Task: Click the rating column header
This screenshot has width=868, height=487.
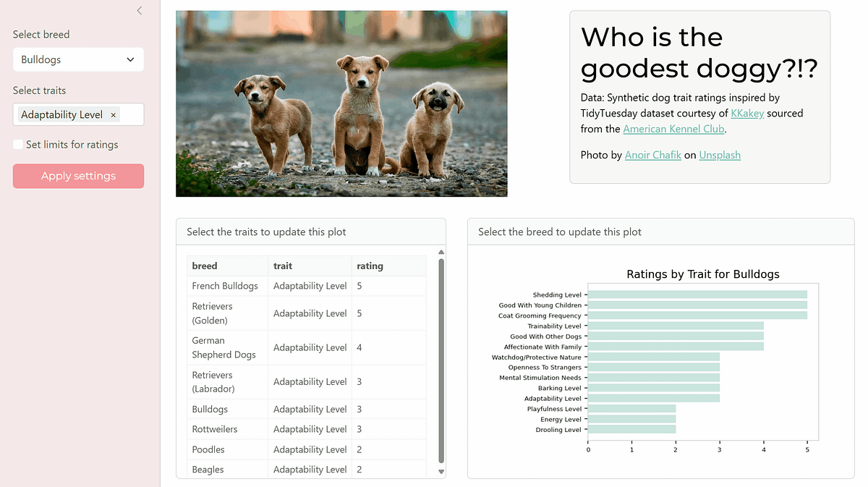Action: click(x=370, y=266)
